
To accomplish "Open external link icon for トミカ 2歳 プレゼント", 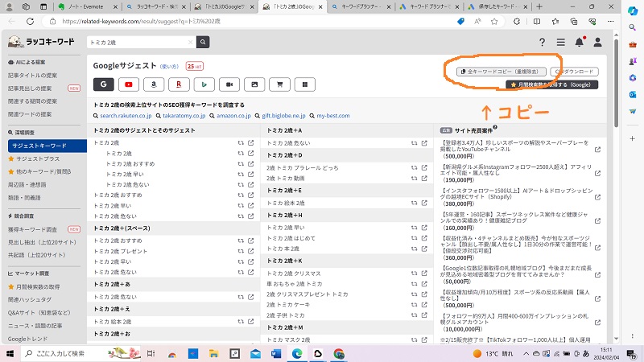I will pos(250,252).
